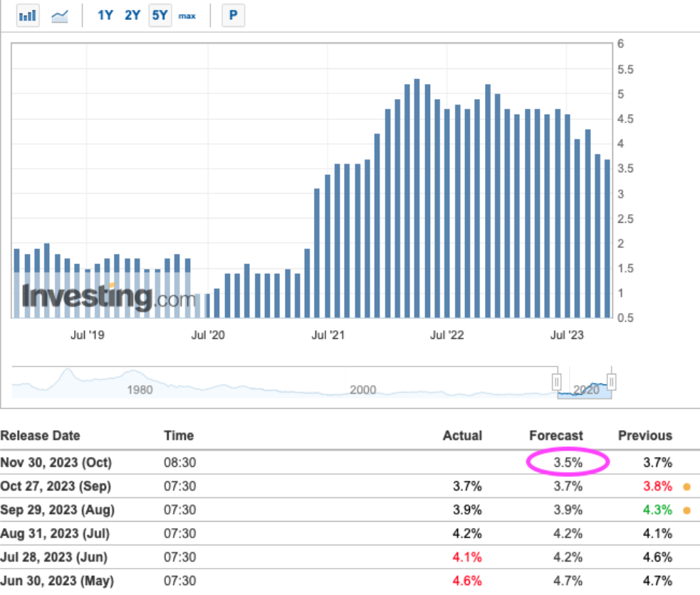Click left handle of range navigator
This screenshot has width=700, height=595.
coord(557,382)
